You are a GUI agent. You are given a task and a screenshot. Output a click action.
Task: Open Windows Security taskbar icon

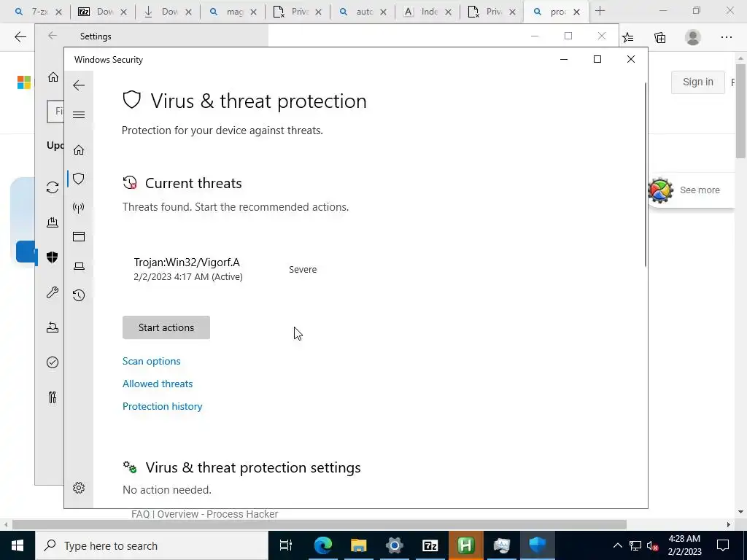coord(537,545)
